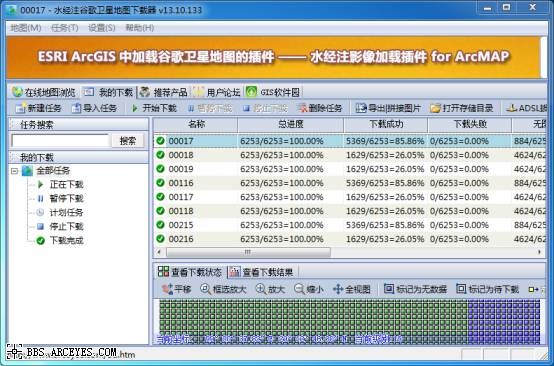554x366 pixels.
Task: Click the ArcGIS plugin advertisement banner
Action: click(273, 57)
